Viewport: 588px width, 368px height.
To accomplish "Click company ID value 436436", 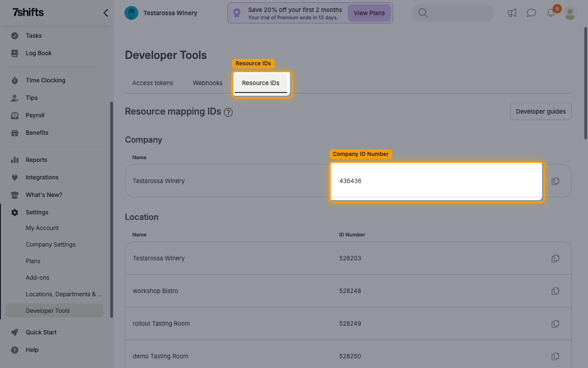I will click(351, 181).
